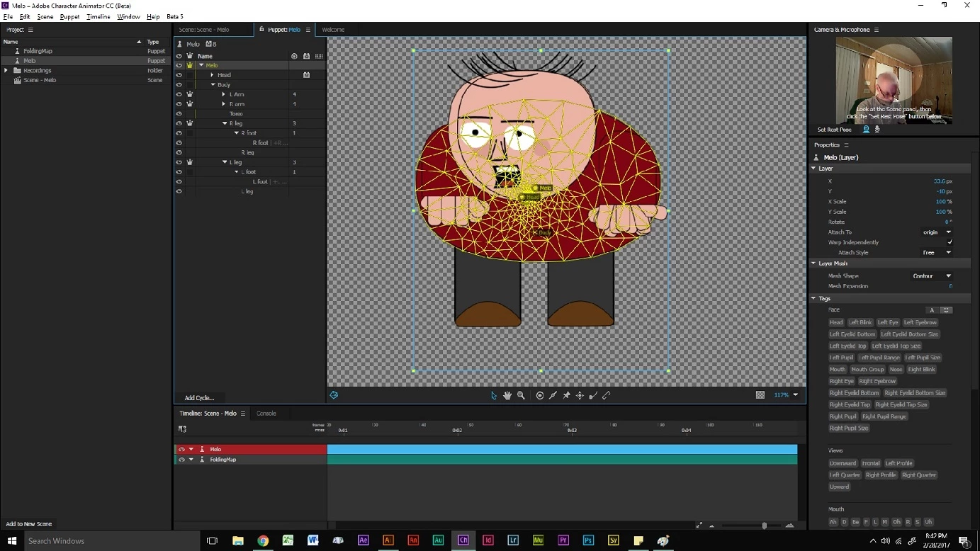The width and height of the screenshot is (980, 551).
Task: Hide the L Arm layer with its eye icon
Action: coord(179,94)
